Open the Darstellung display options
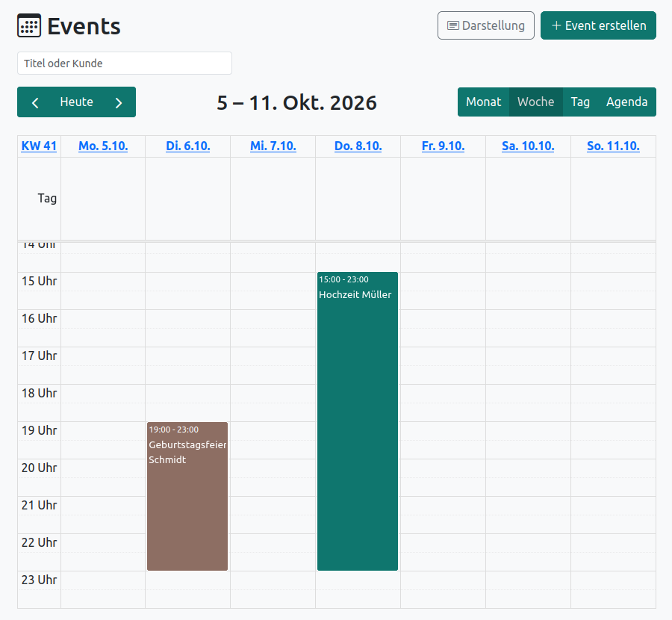This screenshot has height=620, width=672. 486,25
